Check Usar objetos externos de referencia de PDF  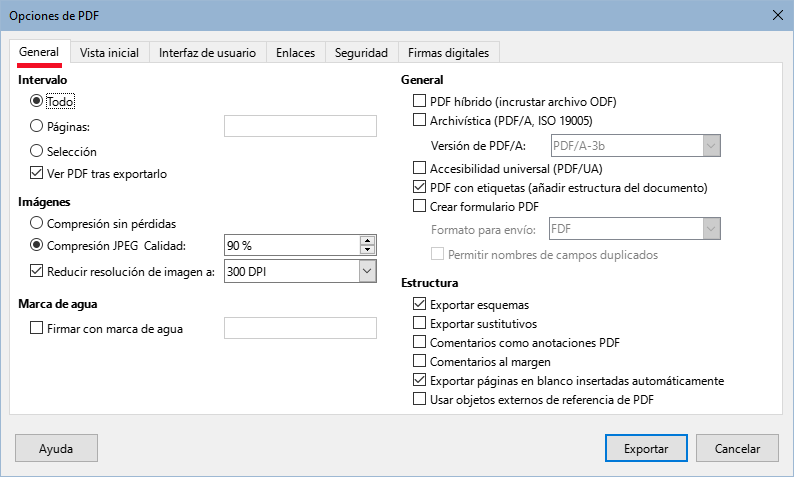pyautogui.click(x=419, y=399)
